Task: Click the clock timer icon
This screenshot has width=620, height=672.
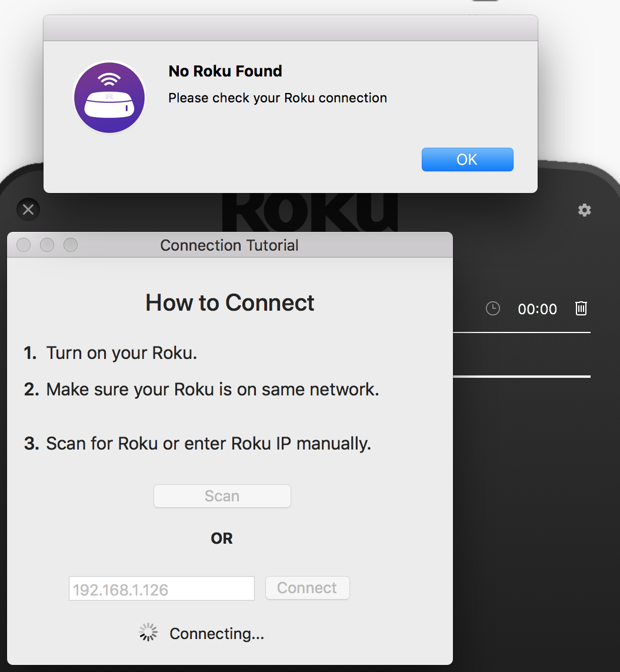Action: pyautogui.click(x=493, y=308)
